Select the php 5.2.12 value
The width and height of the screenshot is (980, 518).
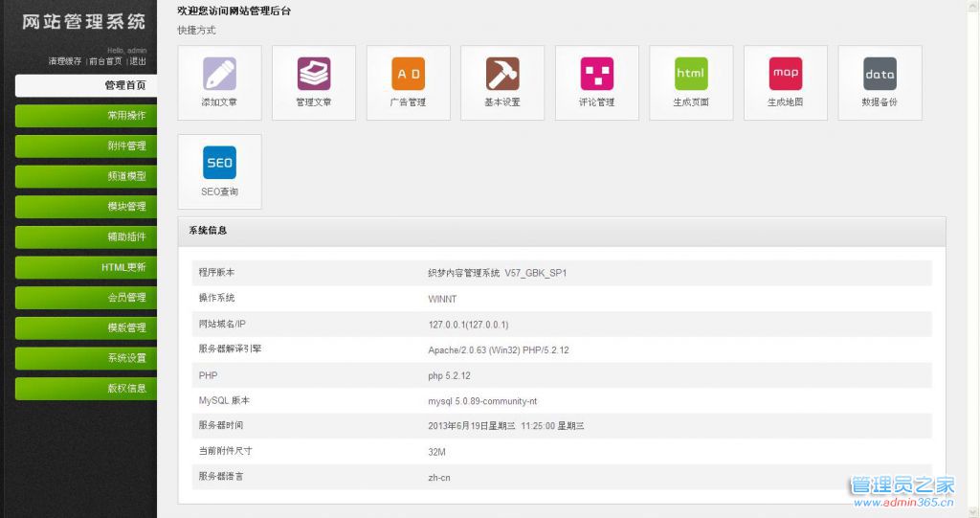point(450,376)
